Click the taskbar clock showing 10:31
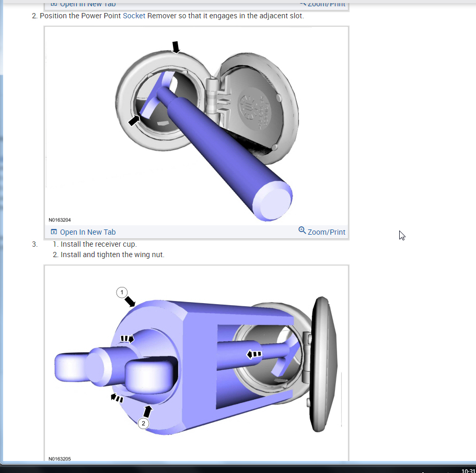 tap(468, 470)
